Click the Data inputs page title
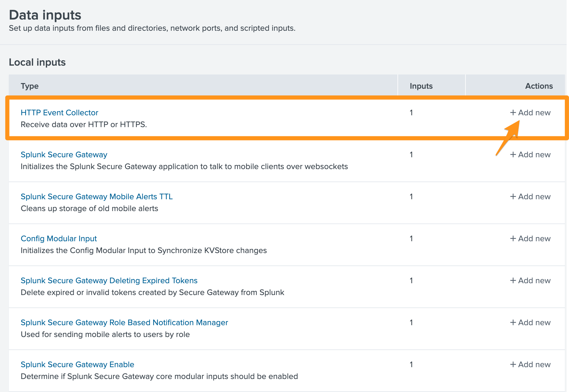The width and height of the screenshot is (569, 392). coord(45,15)
